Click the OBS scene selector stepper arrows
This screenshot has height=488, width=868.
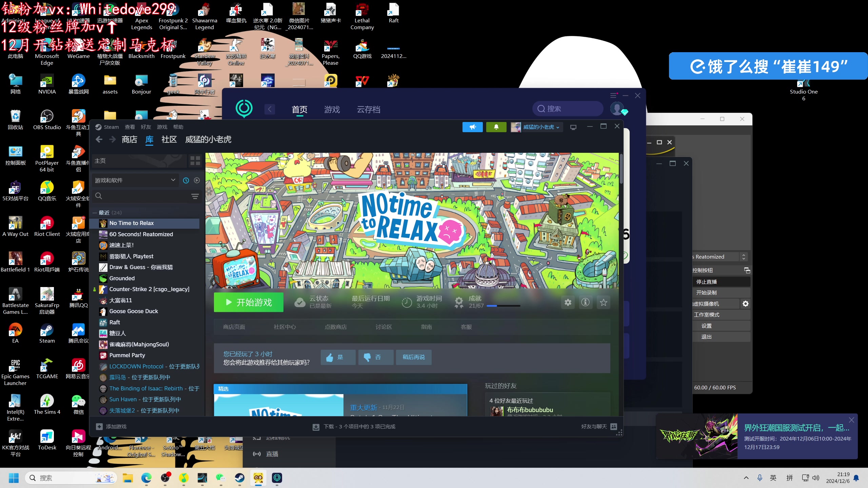tap(744, 257)
